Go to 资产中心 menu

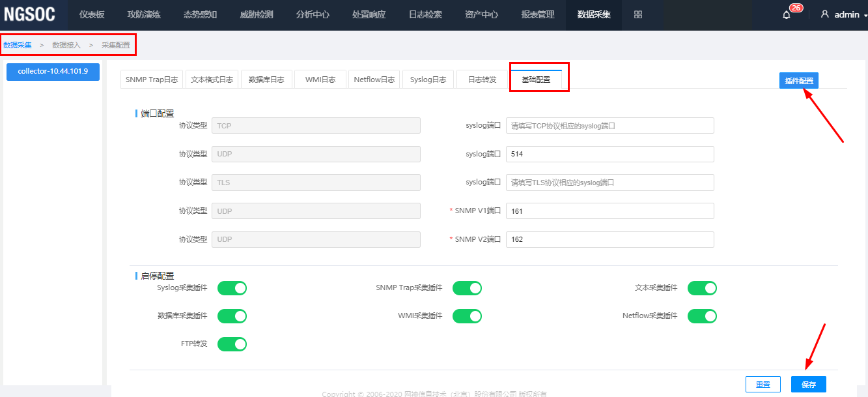pos(481,14)
